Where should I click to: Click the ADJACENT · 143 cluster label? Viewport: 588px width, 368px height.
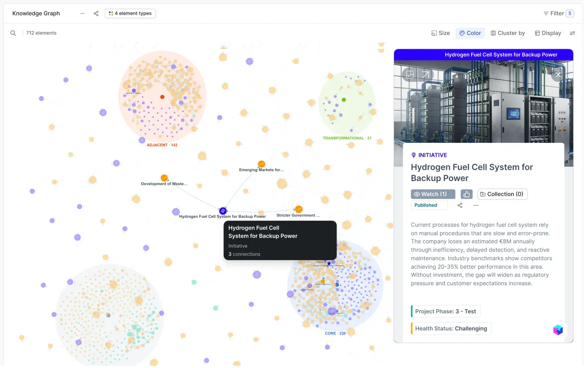tap(162, 145)
